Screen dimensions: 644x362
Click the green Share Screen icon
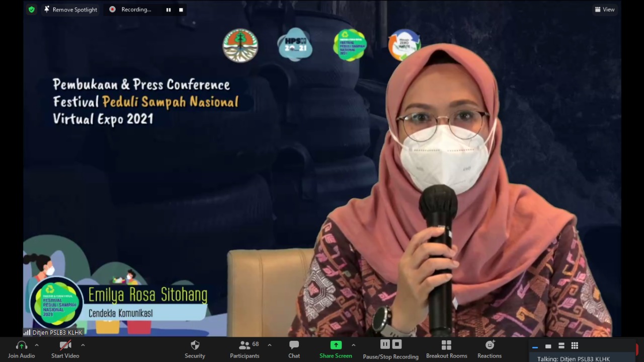tap(336, 345)
